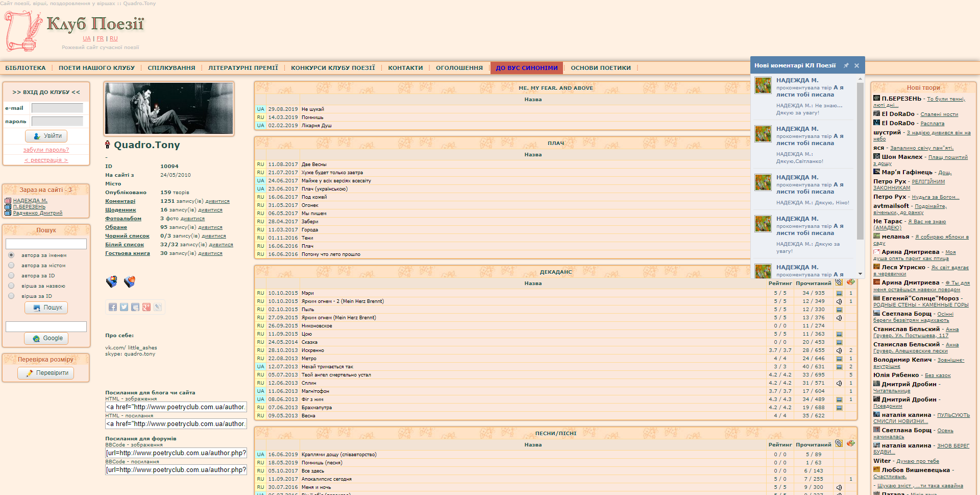Close the Нові коментарі panel
Viewport: 980px width, 495px height.
point(857,65)
